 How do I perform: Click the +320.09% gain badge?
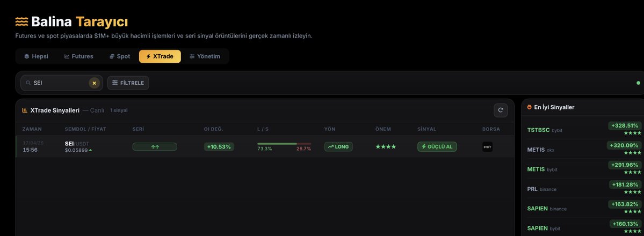624,145
